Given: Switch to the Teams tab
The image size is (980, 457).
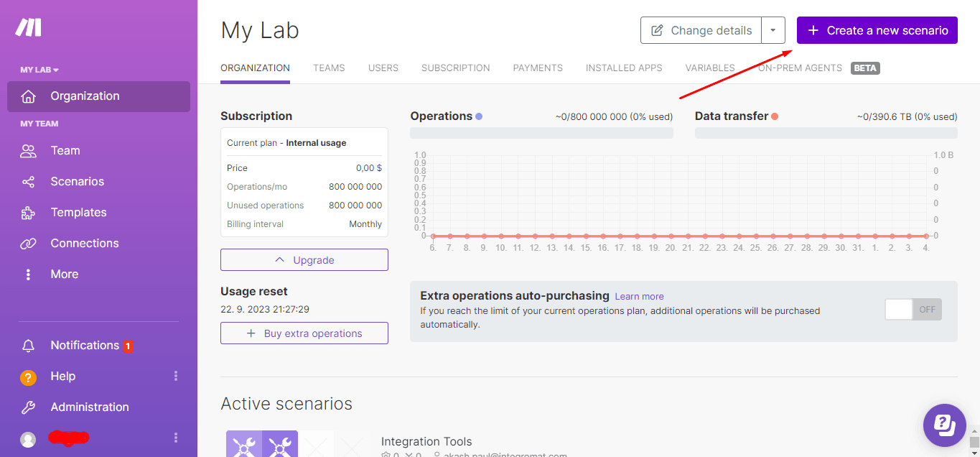Looking at the screenshot, I should coord(329,68).
